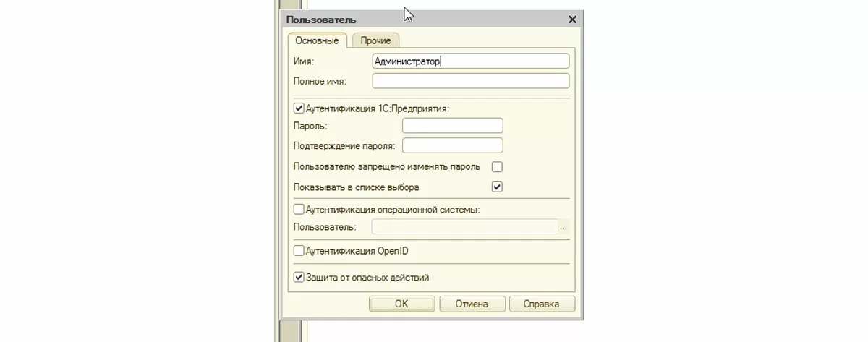The height and width of the screenshot is (342, 868).
Task: Click the 'Полное имя:' text label
Action: point(320,82)
